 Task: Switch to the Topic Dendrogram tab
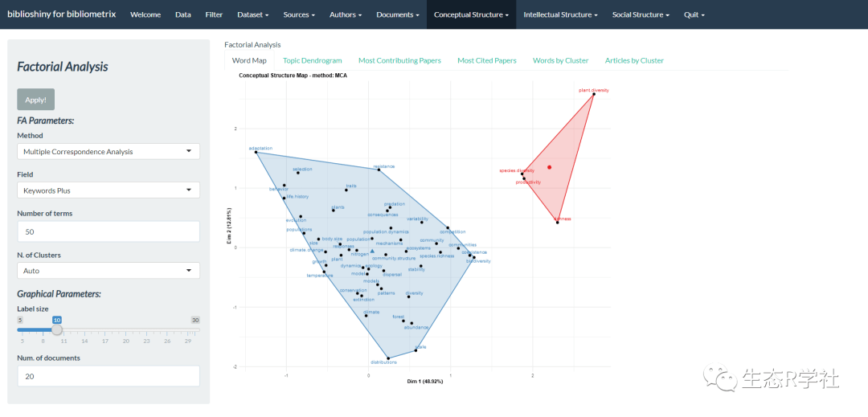[x=312, y=60]
